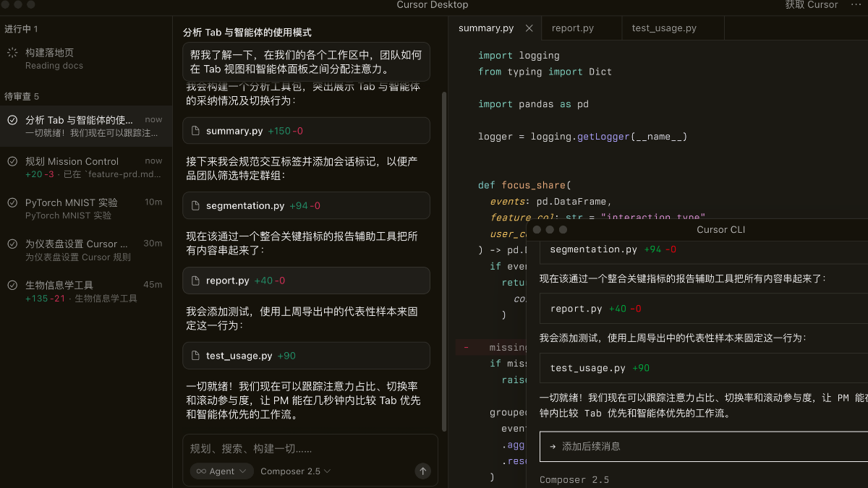868x488 pixels.
Task: Open the three-dots menu in title bar
Action: click(856, 5)
